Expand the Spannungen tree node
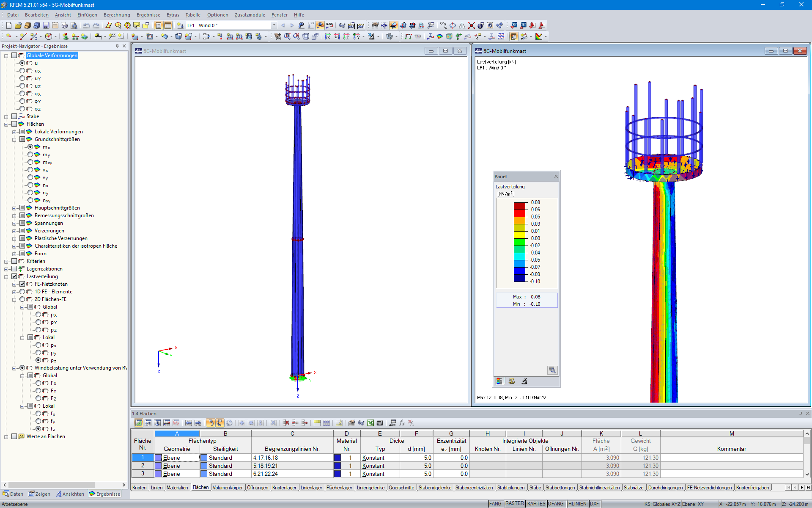This screenshot has width=812, height=508. (x=14, y=224)
